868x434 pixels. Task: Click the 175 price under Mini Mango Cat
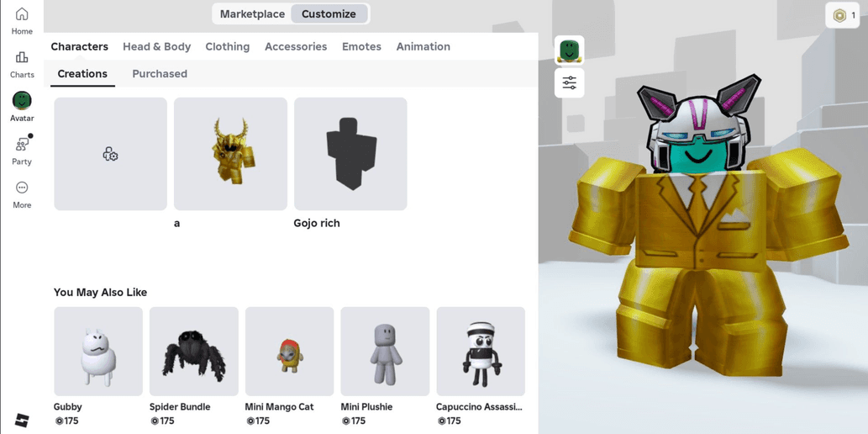(x=257, y=421)
